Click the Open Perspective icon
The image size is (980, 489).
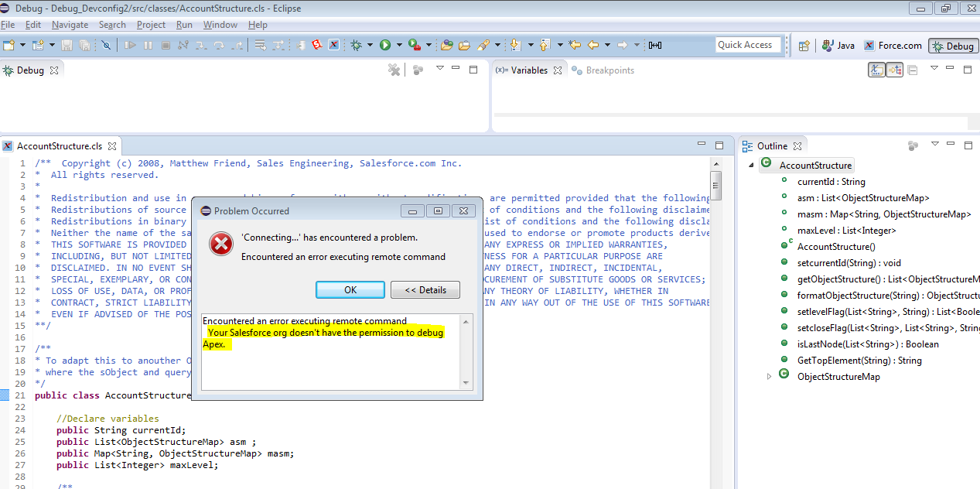pos(804,46)
